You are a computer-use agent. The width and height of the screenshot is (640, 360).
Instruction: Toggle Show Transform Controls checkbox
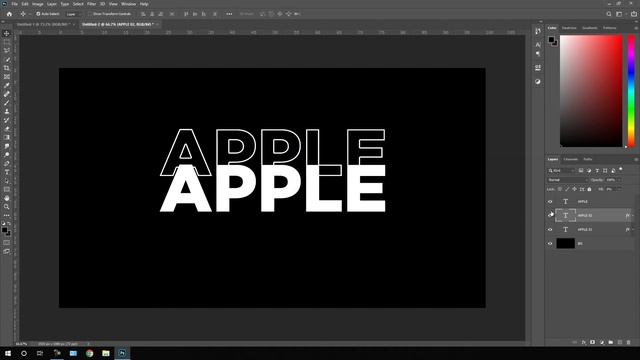(91, 14)
